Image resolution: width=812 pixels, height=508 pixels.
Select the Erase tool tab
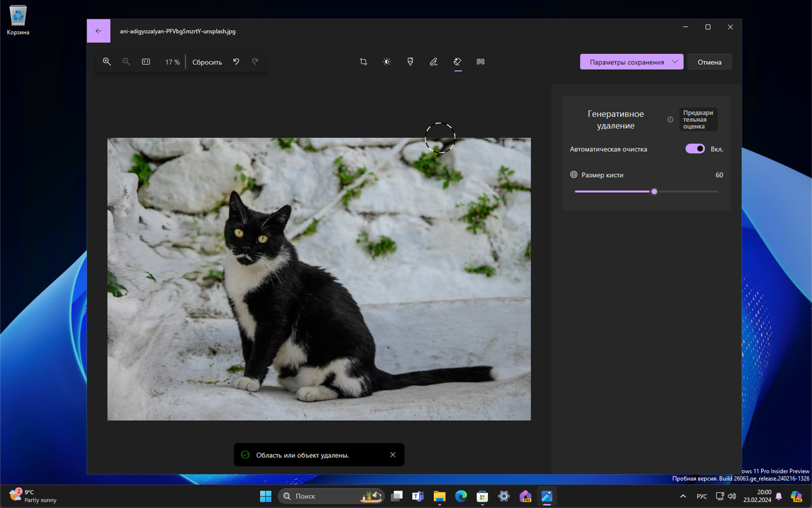457,62
